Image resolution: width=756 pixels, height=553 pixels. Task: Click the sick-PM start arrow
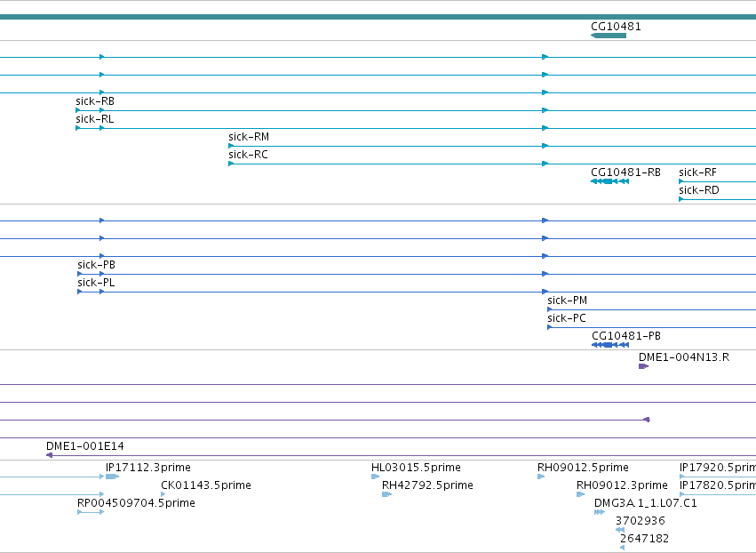click(550, 309)
